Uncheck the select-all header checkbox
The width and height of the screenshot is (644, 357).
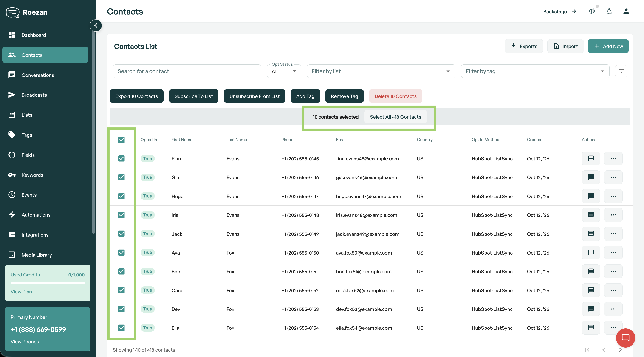121,140
